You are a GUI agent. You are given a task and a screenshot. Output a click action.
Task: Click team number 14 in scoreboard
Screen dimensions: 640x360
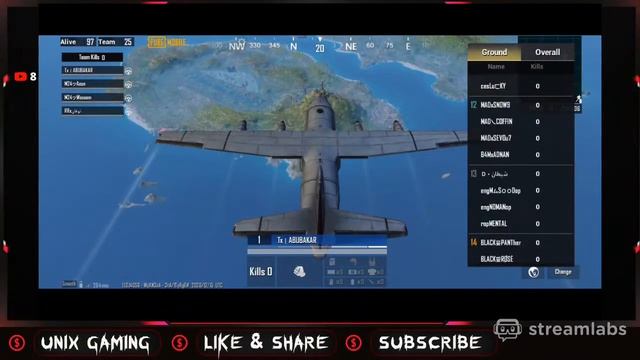[x=473, y=242]
